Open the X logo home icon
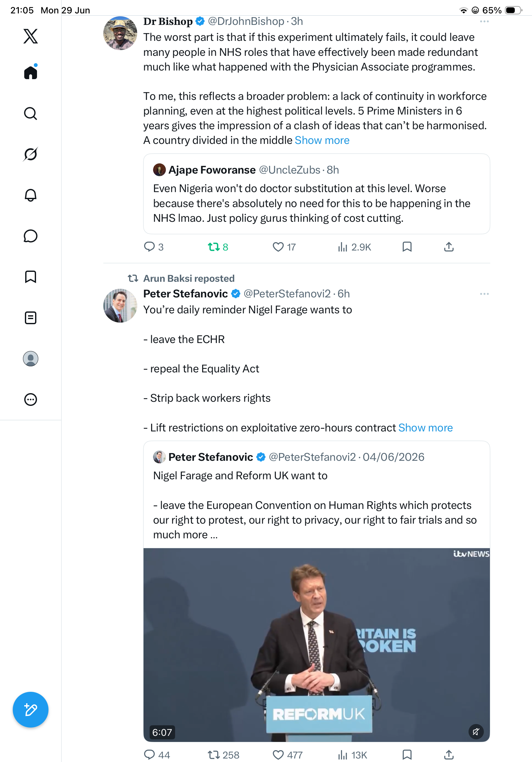This screenshot has width=532, height=762. (31, 36)
